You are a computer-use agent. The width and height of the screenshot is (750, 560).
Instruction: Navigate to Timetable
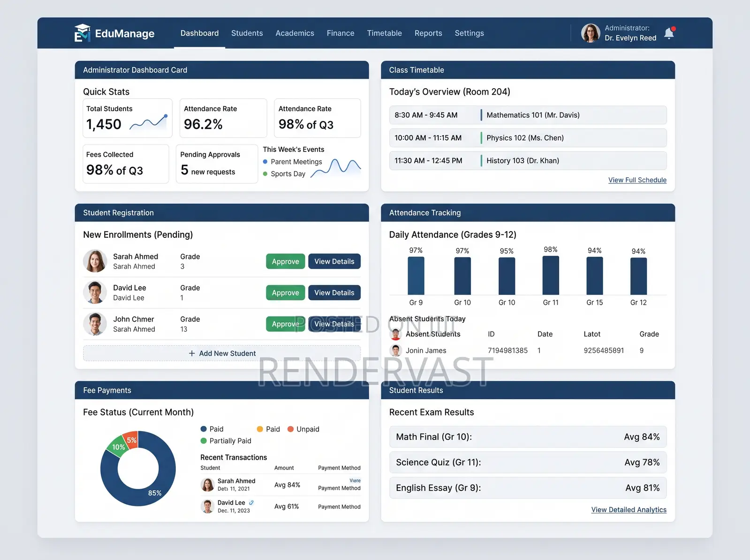click(x=384, y=33)
